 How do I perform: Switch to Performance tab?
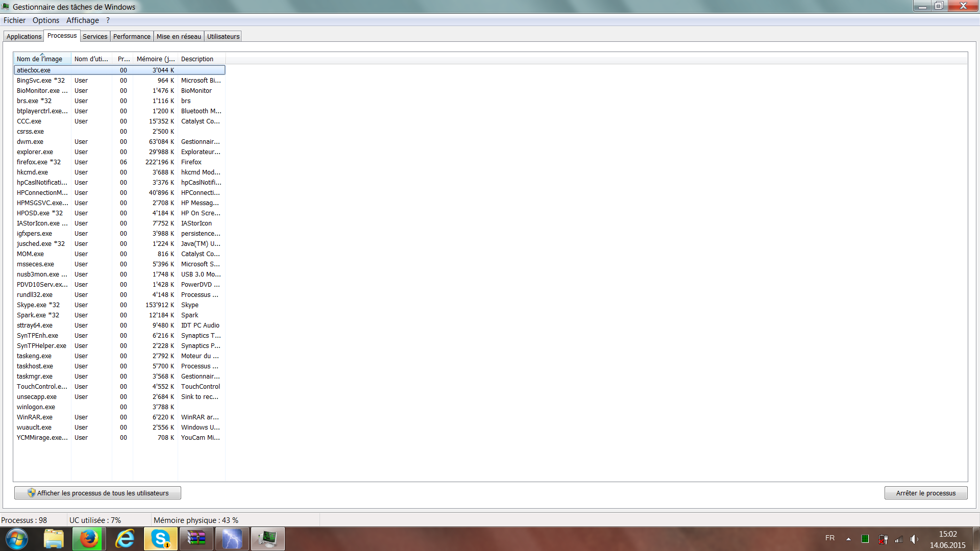(132, 36)
